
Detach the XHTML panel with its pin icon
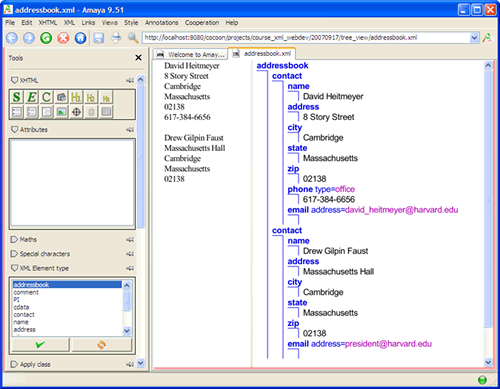[x=130, y=80]
